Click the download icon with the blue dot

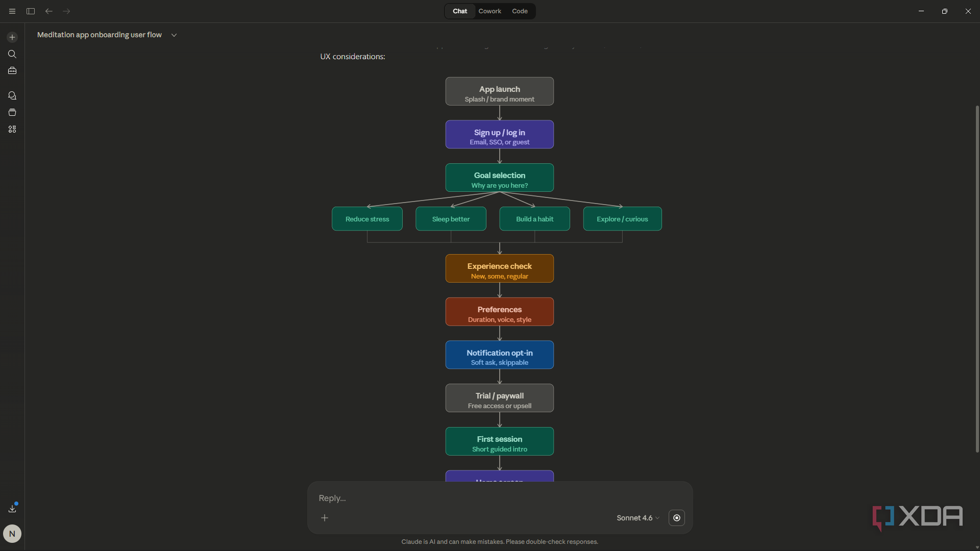[13, 508]
